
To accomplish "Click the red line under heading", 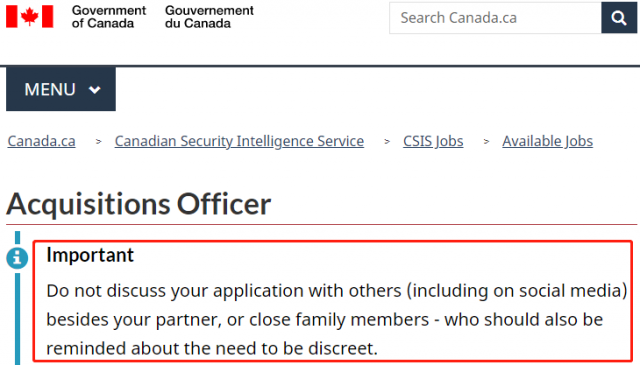I will pyautogui.click(x=322, y=225).
